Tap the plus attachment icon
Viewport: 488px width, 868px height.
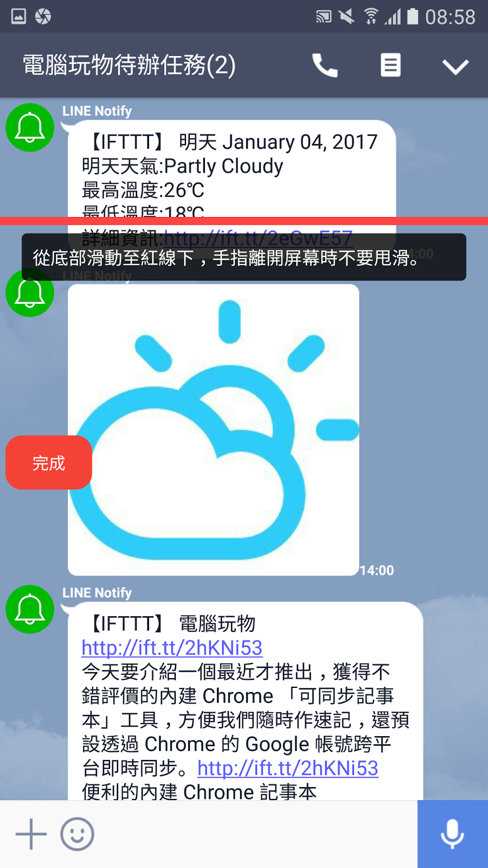point(31,834)
